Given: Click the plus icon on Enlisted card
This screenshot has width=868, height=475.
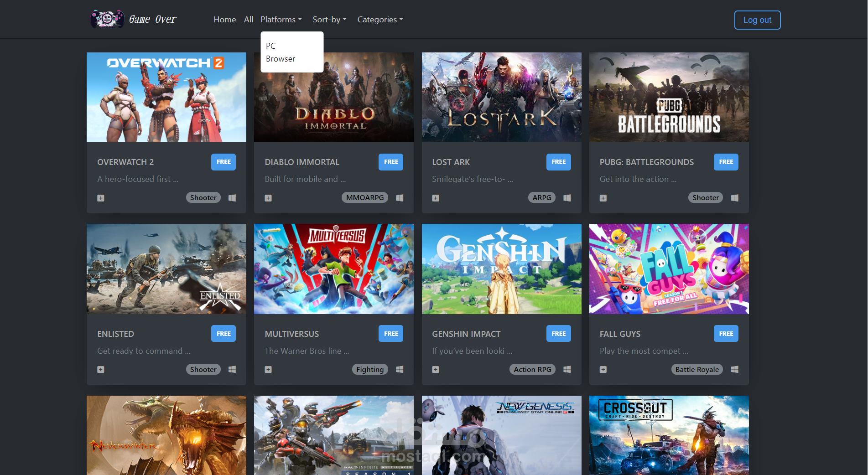Looking at the screenshot, I should click(x=101, y=370).
